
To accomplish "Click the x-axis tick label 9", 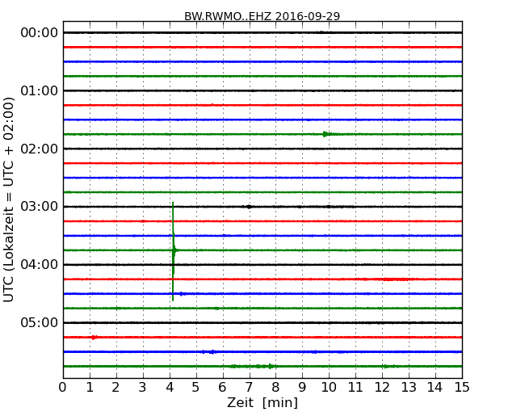I will 302,388.
